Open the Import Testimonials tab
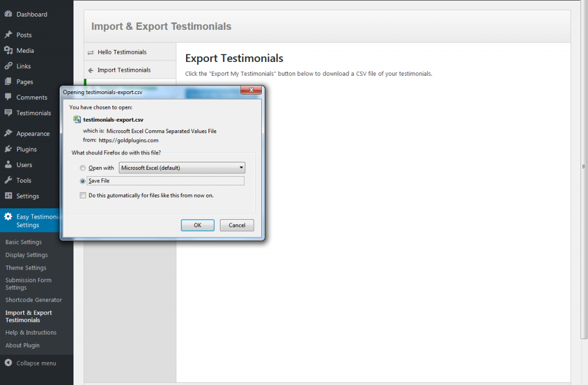588x385 pixels. point(123,70)
